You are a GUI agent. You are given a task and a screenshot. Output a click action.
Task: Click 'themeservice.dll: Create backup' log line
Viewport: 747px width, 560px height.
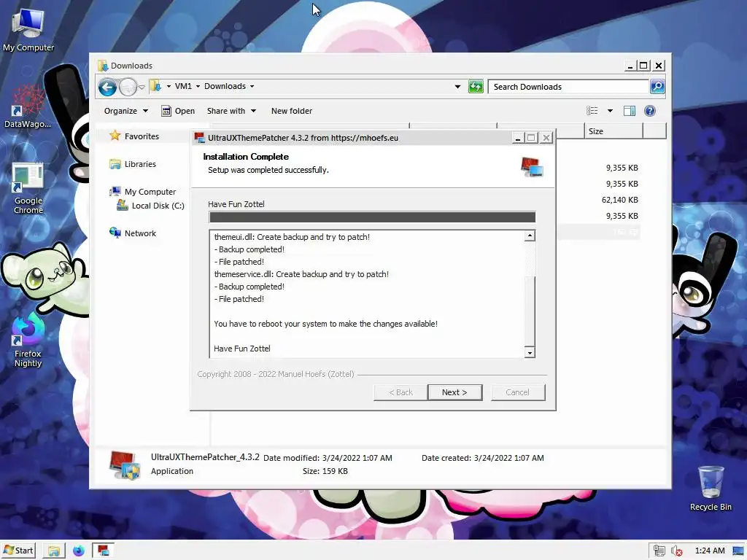click(301, 274)
